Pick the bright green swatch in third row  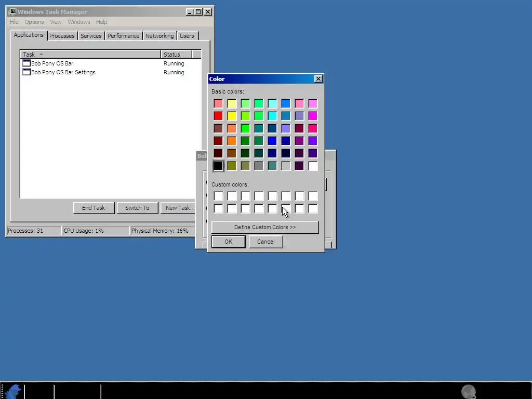245,128
